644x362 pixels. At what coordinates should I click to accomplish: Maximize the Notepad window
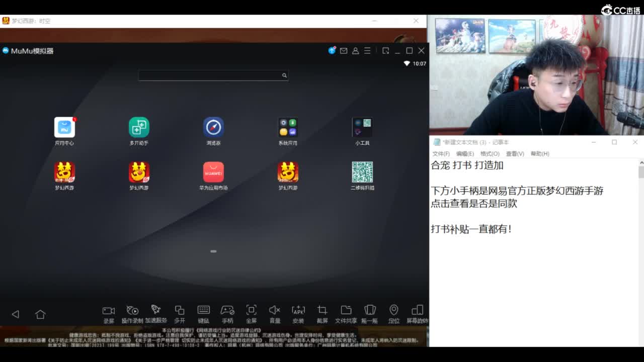pos(614,142)
